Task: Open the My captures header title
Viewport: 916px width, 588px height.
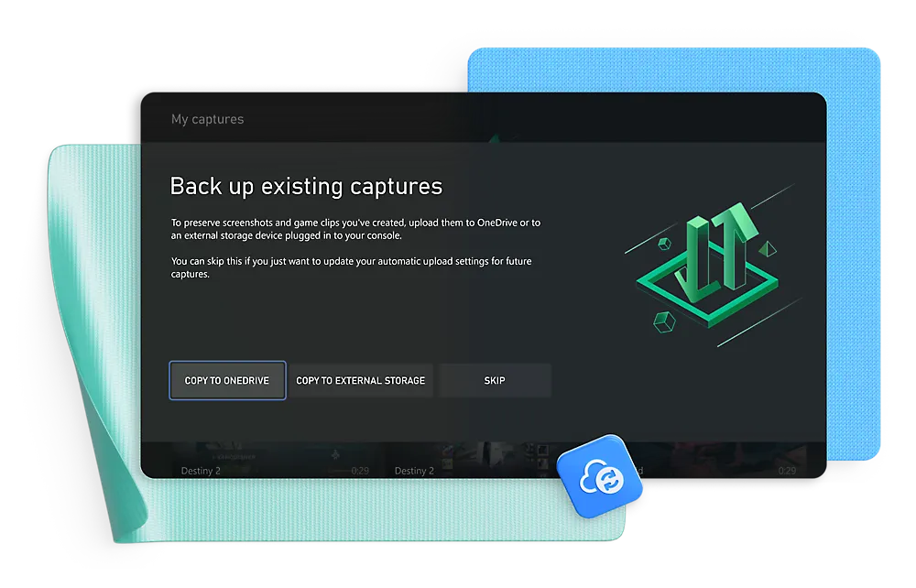Action: point(207,119)
